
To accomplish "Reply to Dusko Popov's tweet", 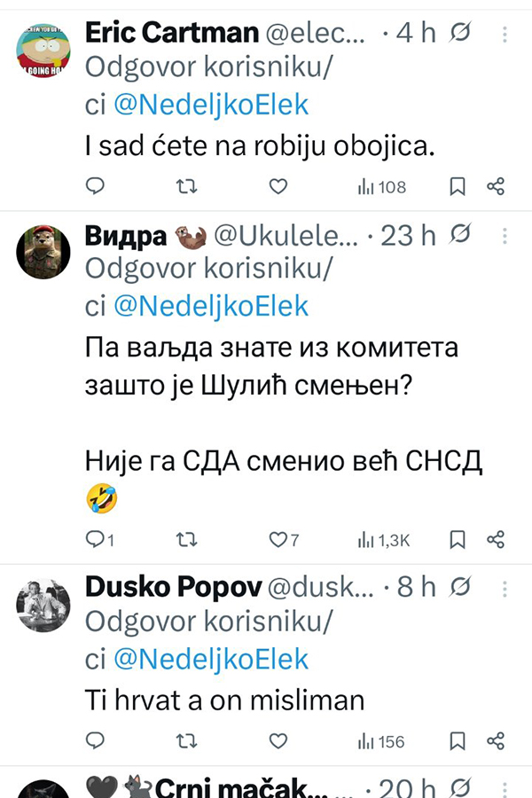I will coord(95,740).
